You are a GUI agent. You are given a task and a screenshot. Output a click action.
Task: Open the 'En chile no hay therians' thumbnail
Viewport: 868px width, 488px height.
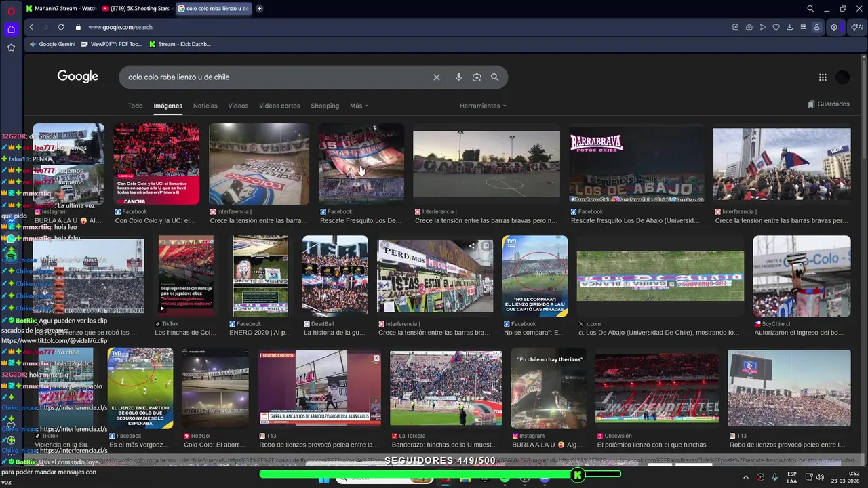pos(549,390)
